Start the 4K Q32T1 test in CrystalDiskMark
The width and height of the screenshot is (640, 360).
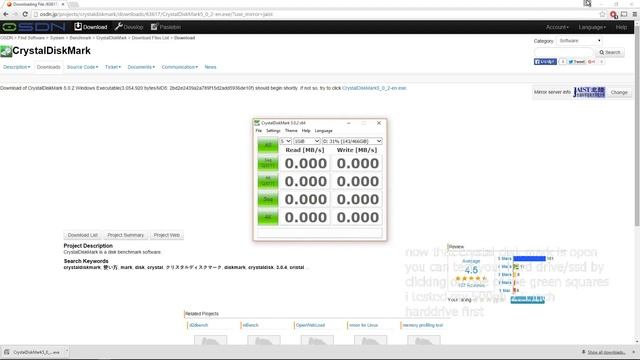coord(268,181)
